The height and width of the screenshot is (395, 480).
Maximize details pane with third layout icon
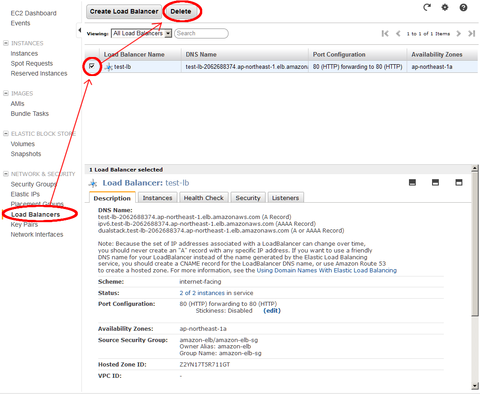[459, 182]
